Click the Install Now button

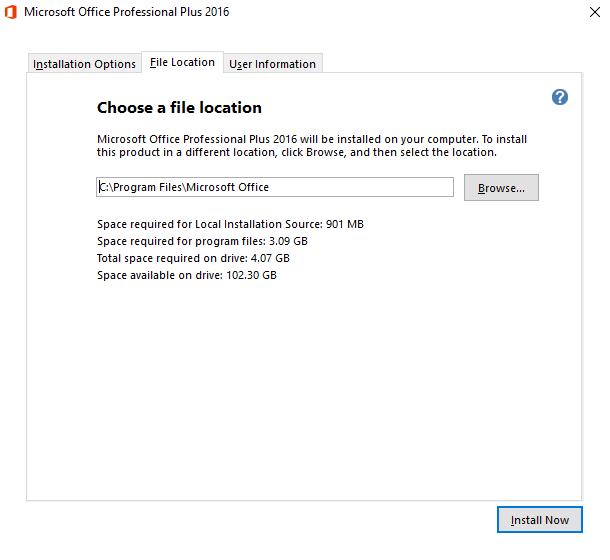tap(540, 520)
